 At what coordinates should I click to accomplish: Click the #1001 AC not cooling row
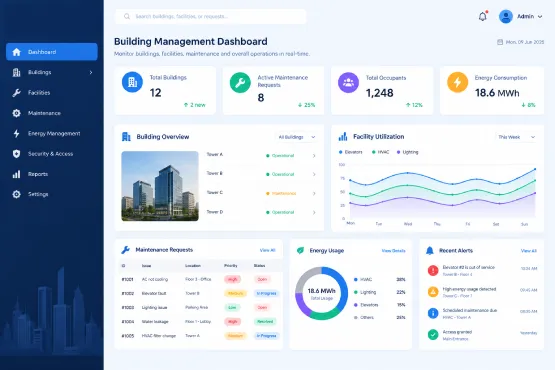(200, 279)
